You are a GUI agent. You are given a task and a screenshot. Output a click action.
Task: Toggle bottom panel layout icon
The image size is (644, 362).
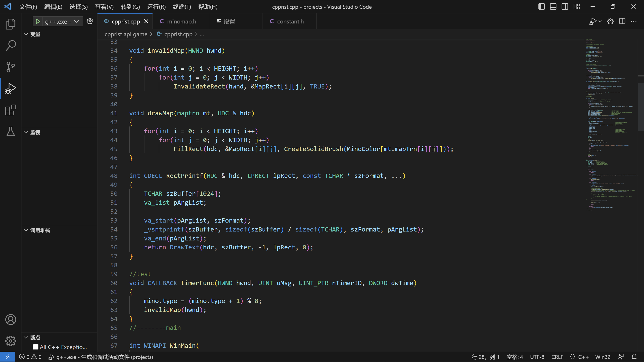pos(553,7)
